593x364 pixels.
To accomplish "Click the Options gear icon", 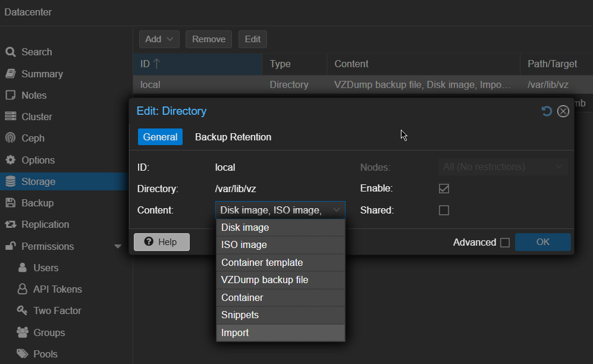I will [x=10, y=160].
